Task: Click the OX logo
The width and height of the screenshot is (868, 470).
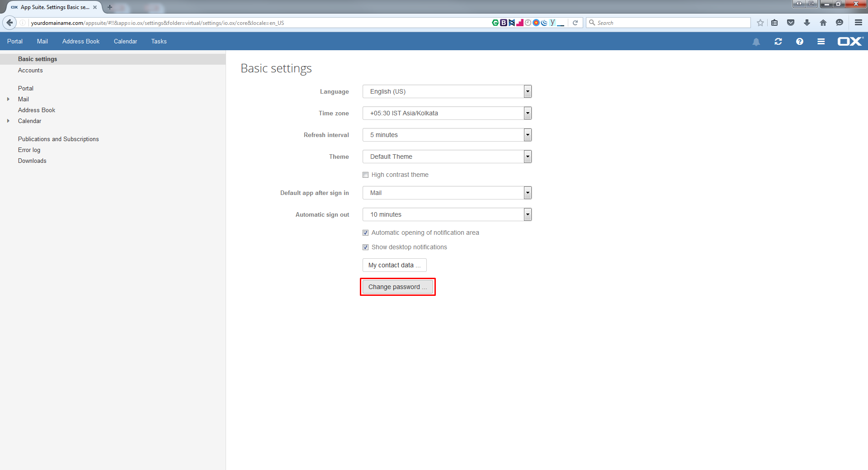Action: tap(850, 41)
